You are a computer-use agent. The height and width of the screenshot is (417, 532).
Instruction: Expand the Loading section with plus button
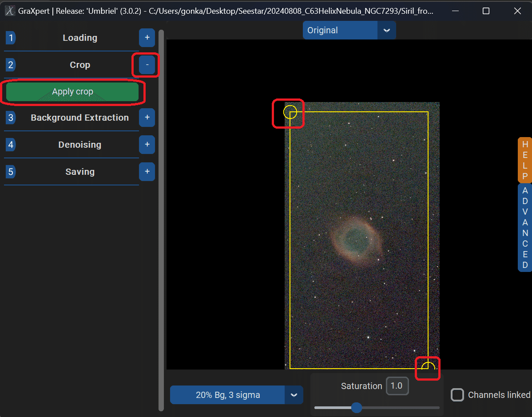[x=147, y=38]
